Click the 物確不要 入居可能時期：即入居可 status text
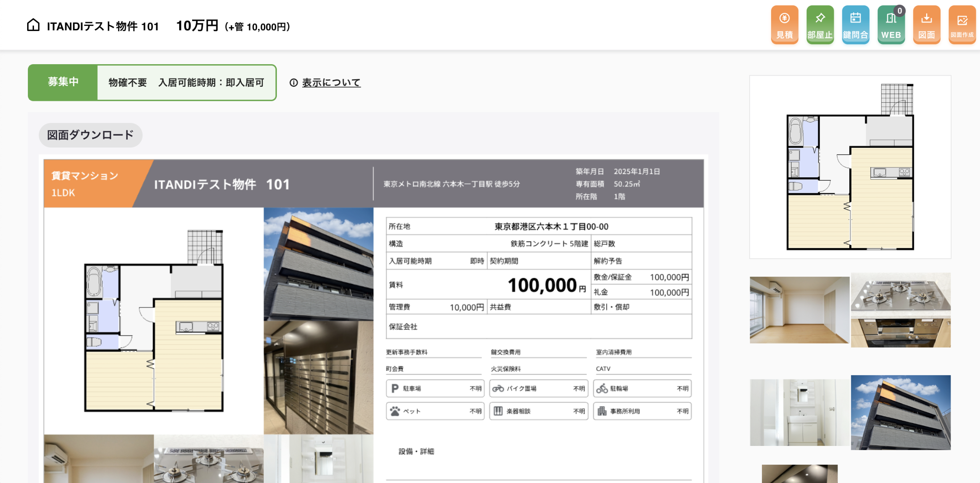 pyautogui.click(x=186, y=83)
